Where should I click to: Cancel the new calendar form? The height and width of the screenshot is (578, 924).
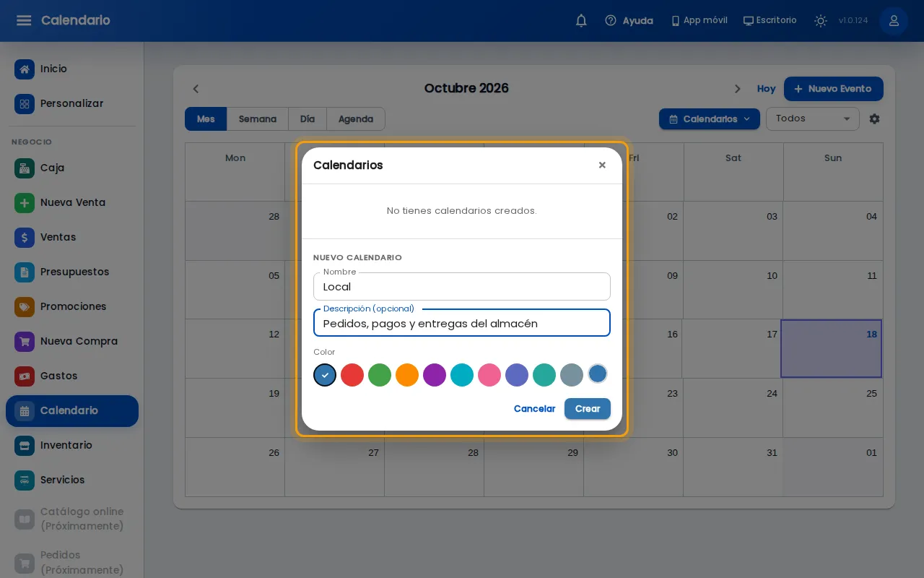pos(534,409)
